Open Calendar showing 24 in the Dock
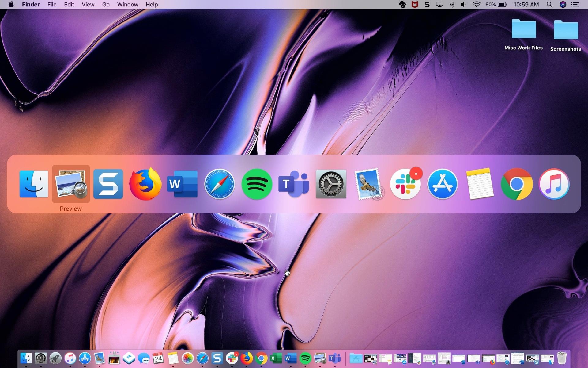 click(158, 358)
